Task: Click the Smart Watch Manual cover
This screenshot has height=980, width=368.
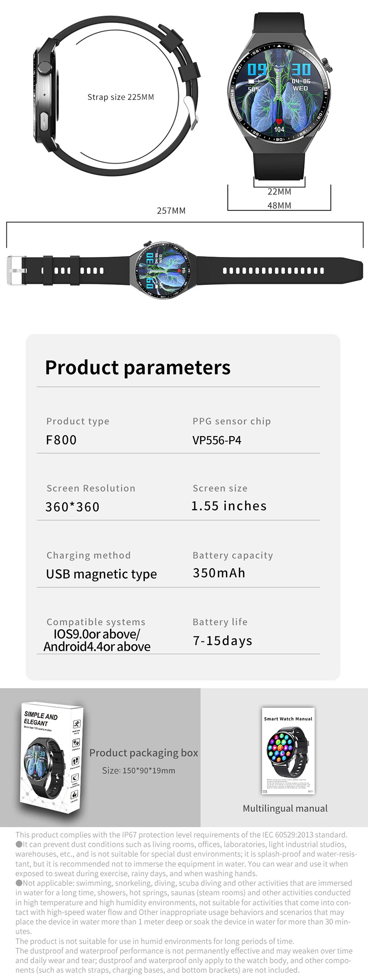Action: pos(288,751)
